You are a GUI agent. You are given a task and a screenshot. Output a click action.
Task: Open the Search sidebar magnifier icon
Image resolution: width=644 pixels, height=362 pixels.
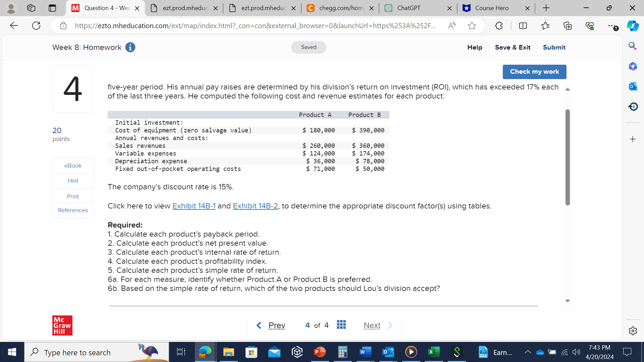point(632,46)
